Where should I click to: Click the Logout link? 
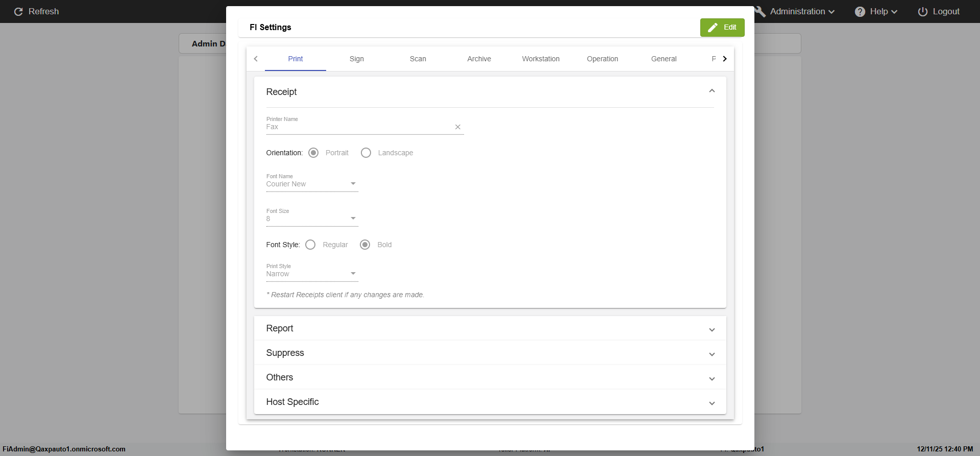[x=939, y=11]
